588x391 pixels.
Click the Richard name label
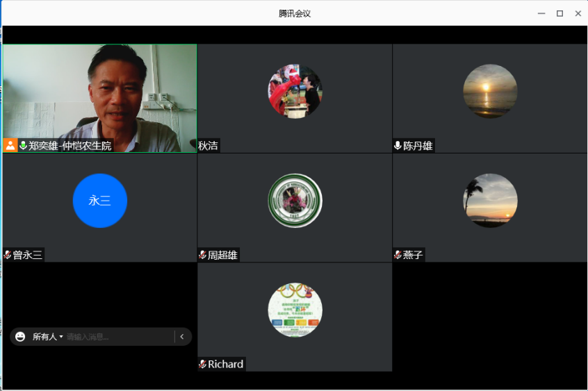pyautogui.click(x=225, y=364)
